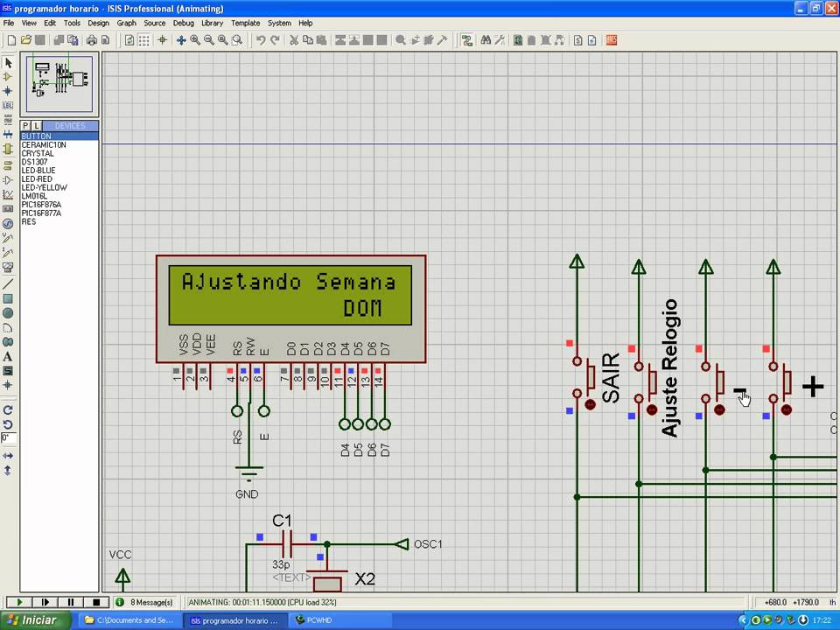Rotate anticlockwise using sidebar rotate icon
The height and width of the screenshot is (630, 840).
(8, 424)
